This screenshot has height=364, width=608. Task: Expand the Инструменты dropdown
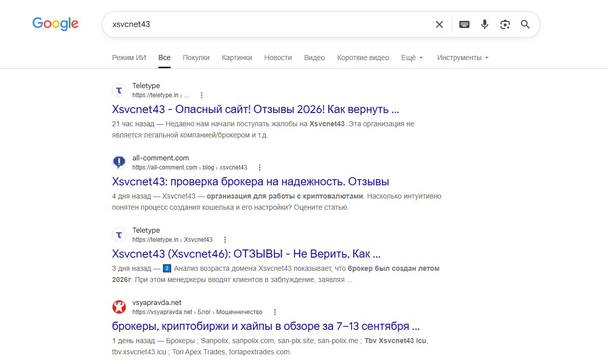pos(463,58)
